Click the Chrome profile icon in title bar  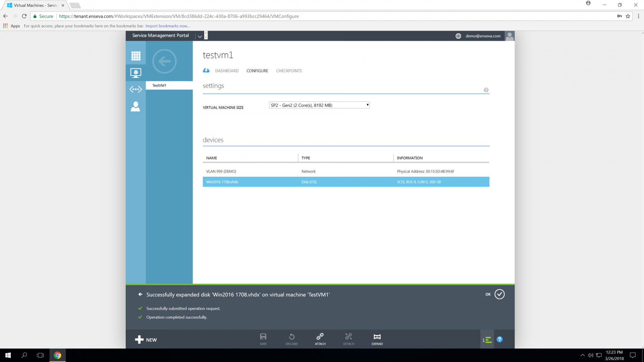coord(588,3)
